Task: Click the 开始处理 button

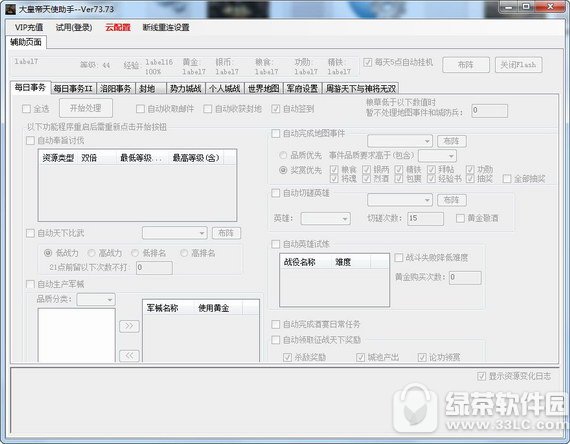Action: click(86, 108)
